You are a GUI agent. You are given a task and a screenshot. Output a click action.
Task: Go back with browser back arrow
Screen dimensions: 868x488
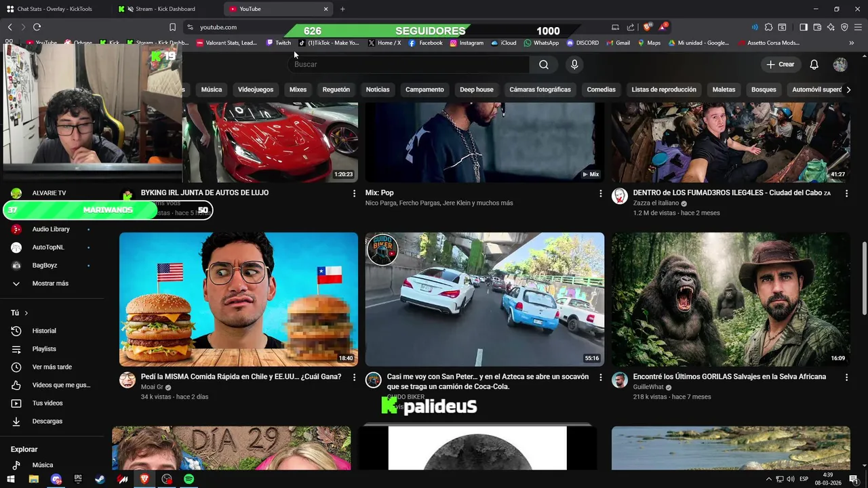[9, 27]
